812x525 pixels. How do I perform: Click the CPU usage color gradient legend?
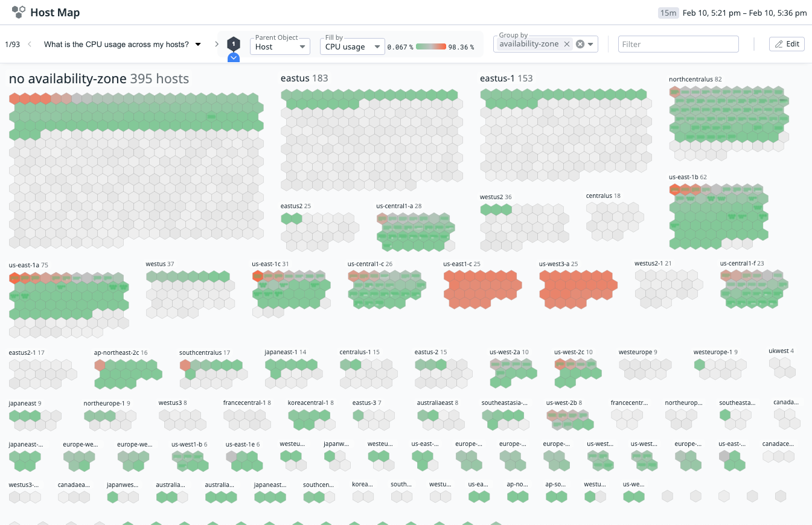click(430, 46)
